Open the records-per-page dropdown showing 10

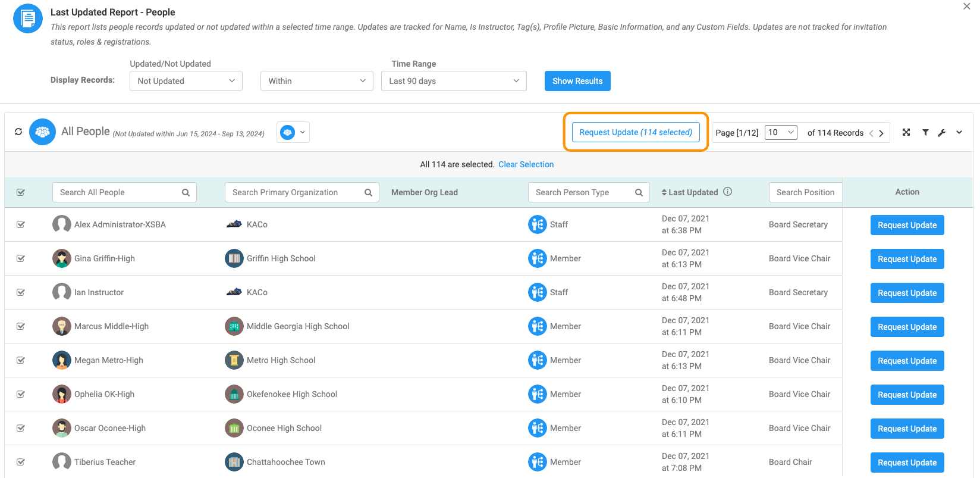781,132
